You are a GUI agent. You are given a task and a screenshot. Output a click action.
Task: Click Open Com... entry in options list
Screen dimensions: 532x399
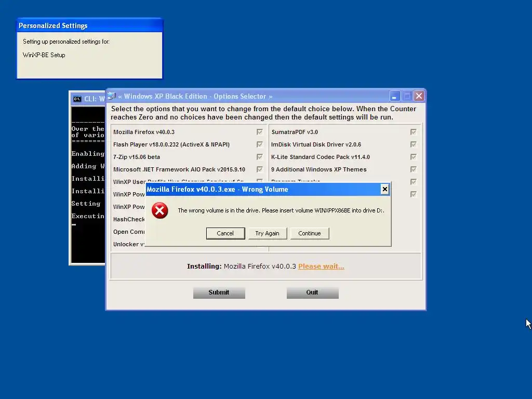129,232
